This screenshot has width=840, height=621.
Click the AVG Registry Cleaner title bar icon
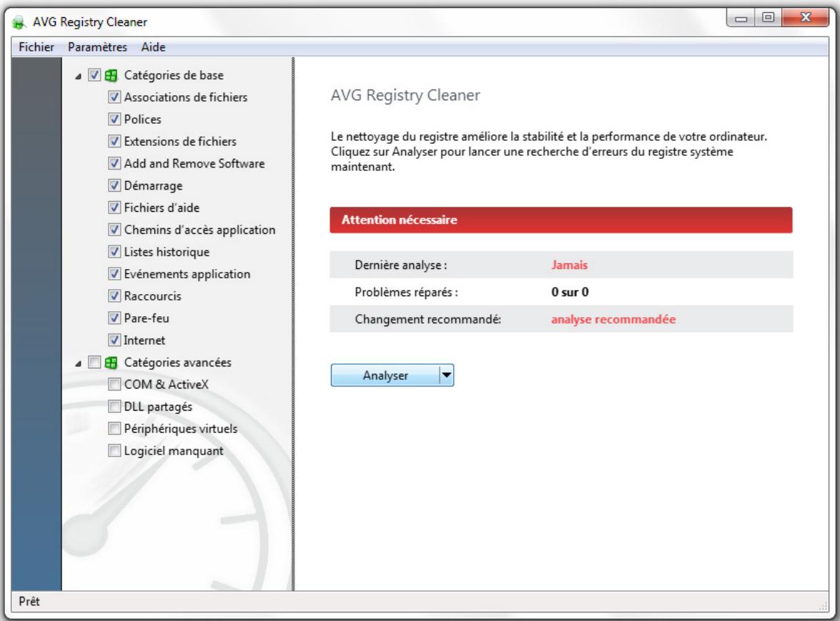click(x=19, y=22)
